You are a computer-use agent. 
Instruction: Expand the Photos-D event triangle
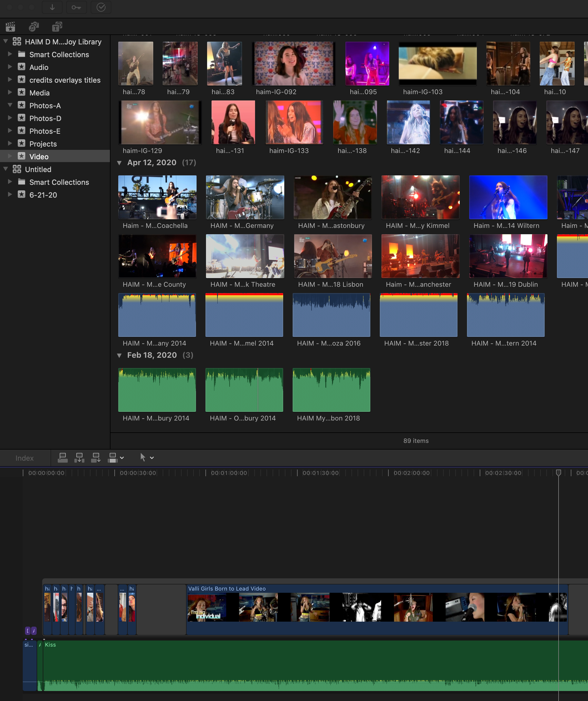[x=10, y=118]
